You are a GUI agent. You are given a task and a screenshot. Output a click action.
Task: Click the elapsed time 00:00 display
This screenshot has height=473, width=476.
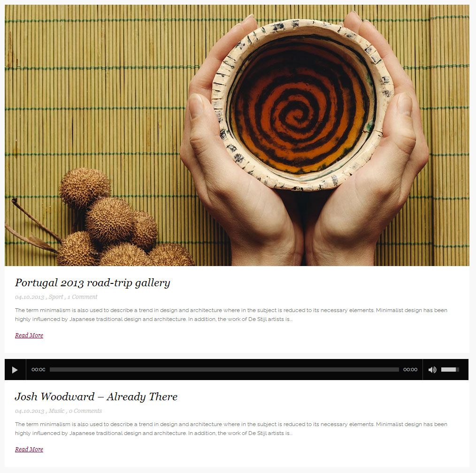(38, 370)
